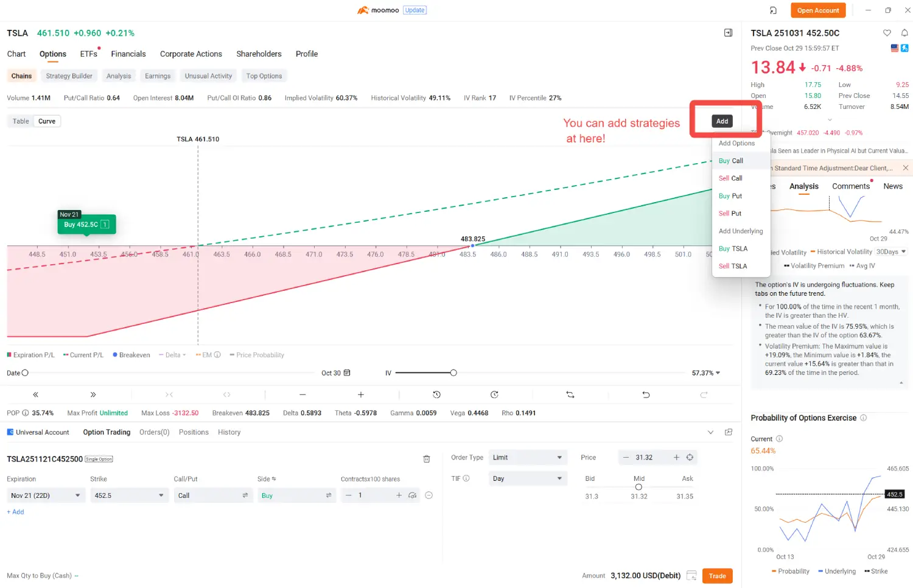Screen dimensions: 913x588
Task: Toggle Current P/L legend line
Action: [83, 355]
